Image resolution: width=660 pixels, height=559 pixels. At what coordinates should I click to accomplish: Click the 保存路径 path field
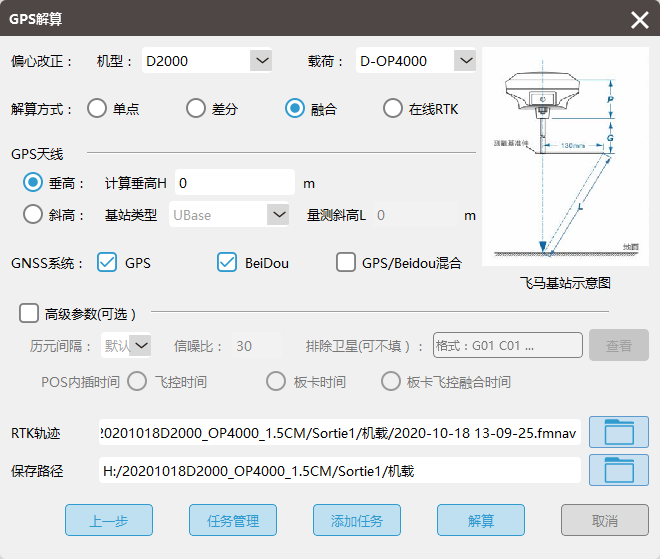coord(340,470)
